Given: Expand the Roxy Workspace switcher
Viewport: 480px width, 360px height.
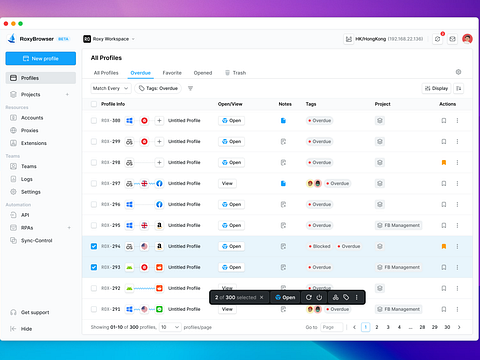Looking at the screenshot, I should point(109,39).
